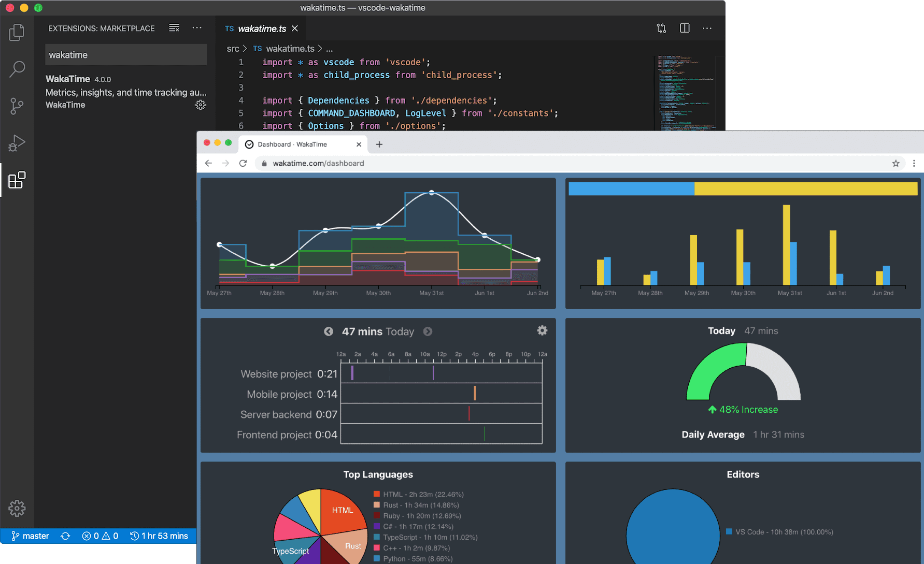
Task: Click the master branch in status bar
Action: click(31, 536)
